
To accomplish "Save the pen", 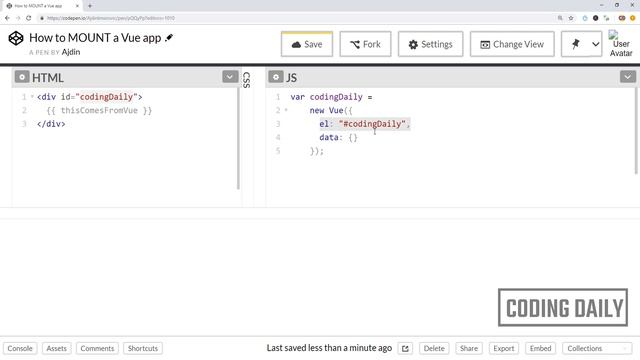I will pos(307,44).
